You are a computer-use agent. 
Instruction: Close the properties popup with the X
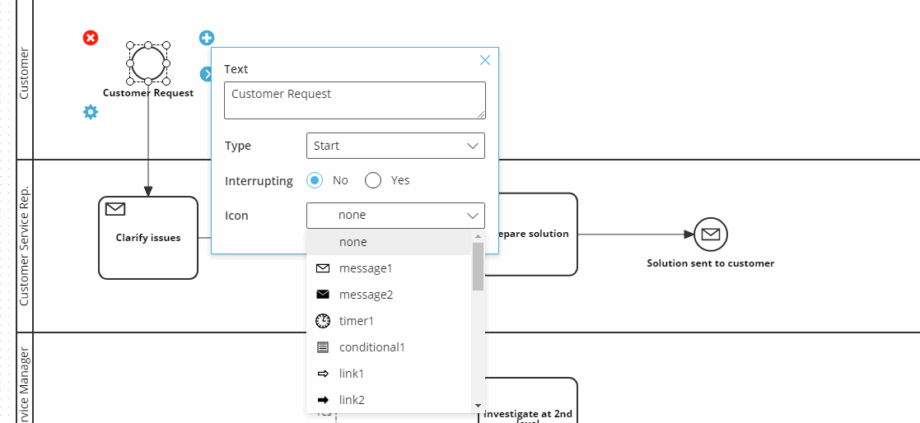click(485, 60)
